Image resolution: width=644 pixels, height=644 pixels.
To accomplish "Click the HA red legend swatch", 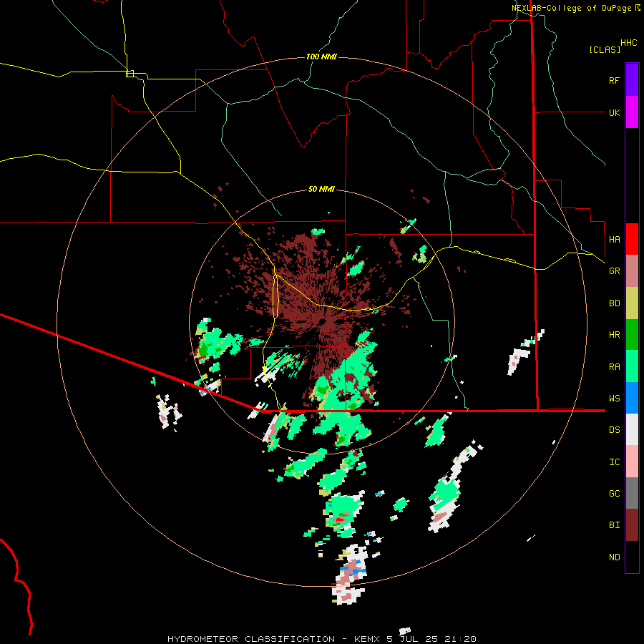I will [632, 239].
